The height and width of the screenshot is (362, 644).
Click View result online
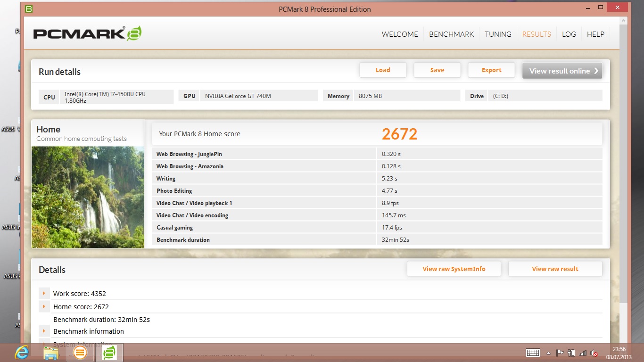coord(562,71)
